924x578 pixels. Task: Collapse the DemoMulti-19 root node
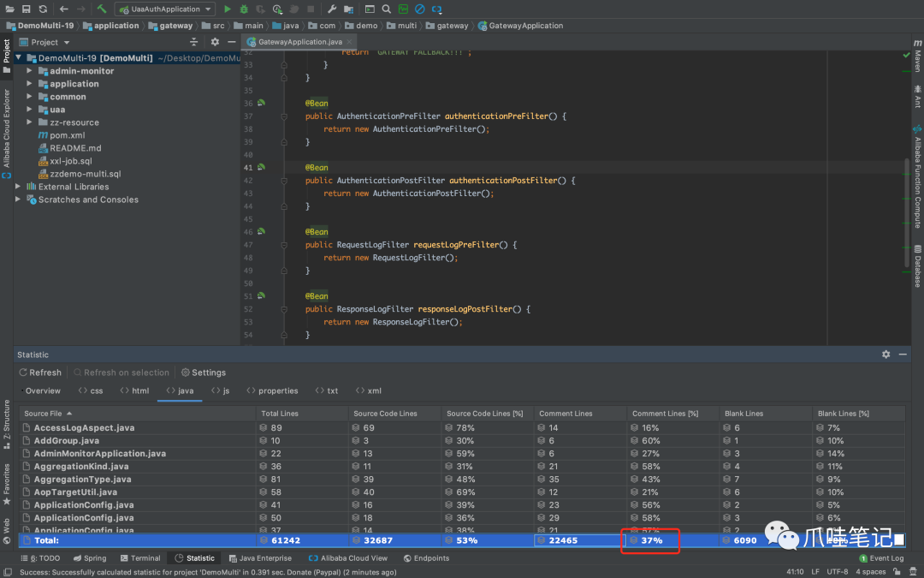click(x=19, y=58)
